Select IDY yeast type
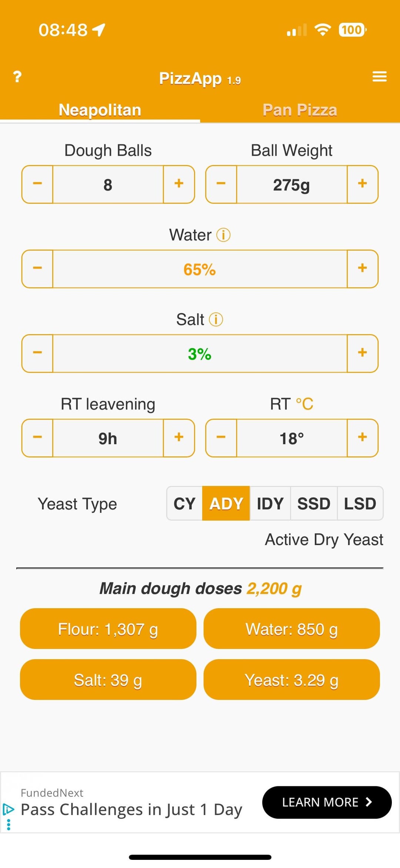 270,504
